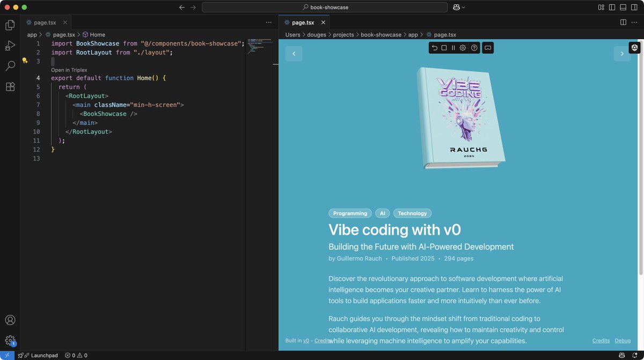This screenshot has height=360, width=644.
Task: Toggle primary side bar visibility
Action: tap(611, 7)
